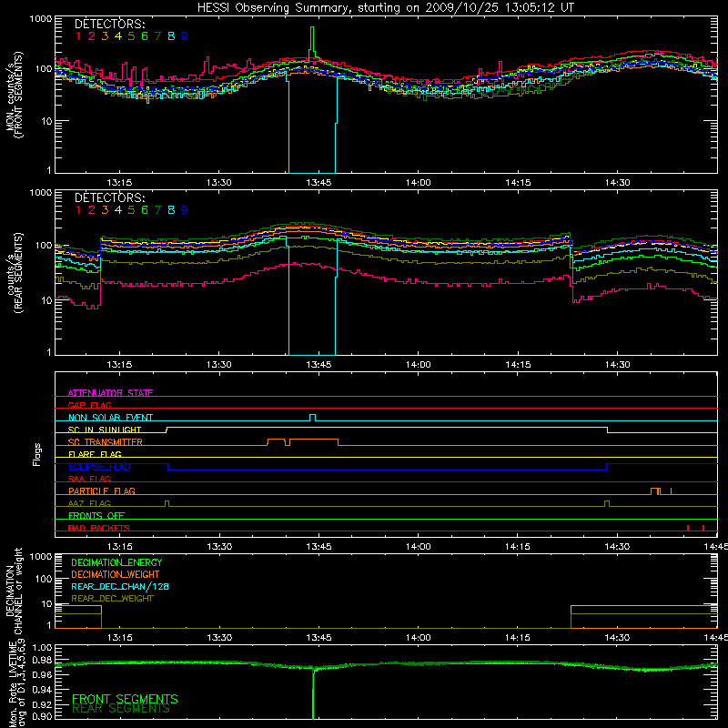
Task: Click red detector 1 in rear segments legend
Action: [78, 210]
